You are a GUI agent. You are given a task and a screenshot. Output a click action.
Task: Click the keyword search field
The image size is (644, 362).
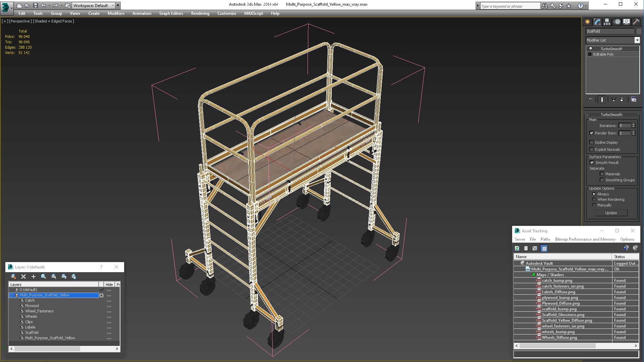510,6
